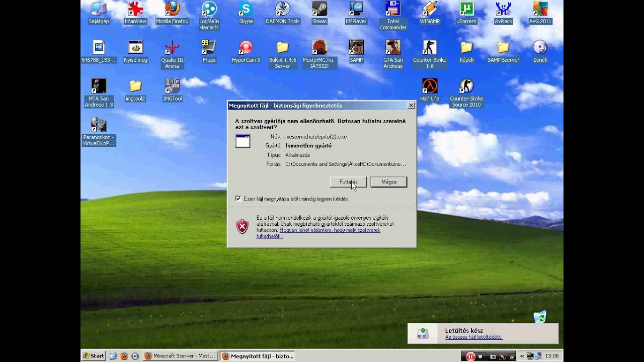Launch Mozilla Firefox desktop shortcut

pyautogui.click(x=172, y=13)
